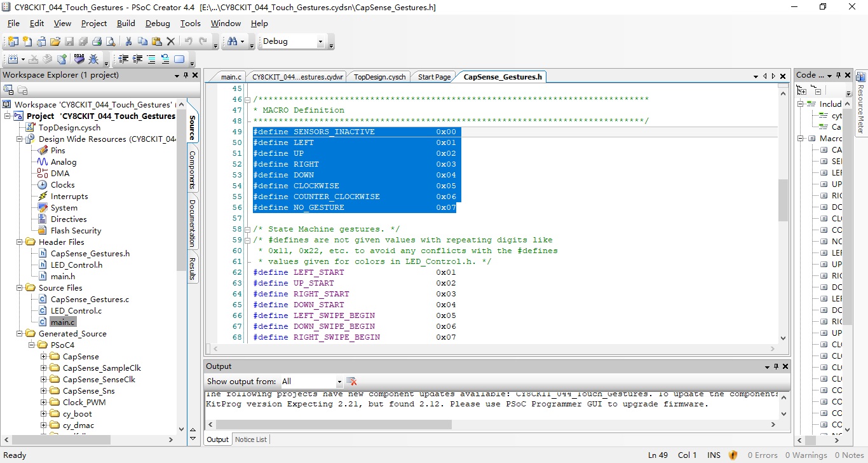Click the New Project toolbar icon
Screen dimensions: 868x463
[13, 41]
